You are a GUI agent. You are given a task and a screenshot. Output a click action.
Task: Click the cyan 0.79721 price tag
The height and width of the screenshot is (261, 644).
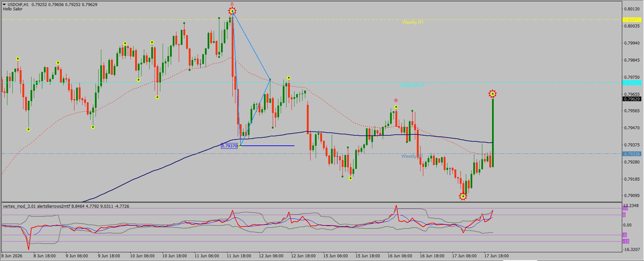pyautogui.click(x=632, y=83)
